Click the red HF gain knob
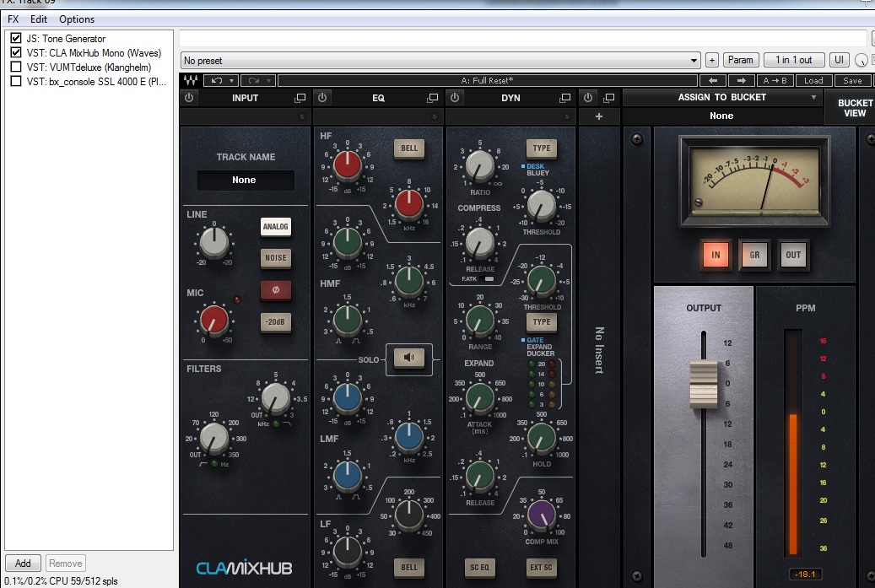The width and height of the screenshot is (875, 588). coord(347,164)
